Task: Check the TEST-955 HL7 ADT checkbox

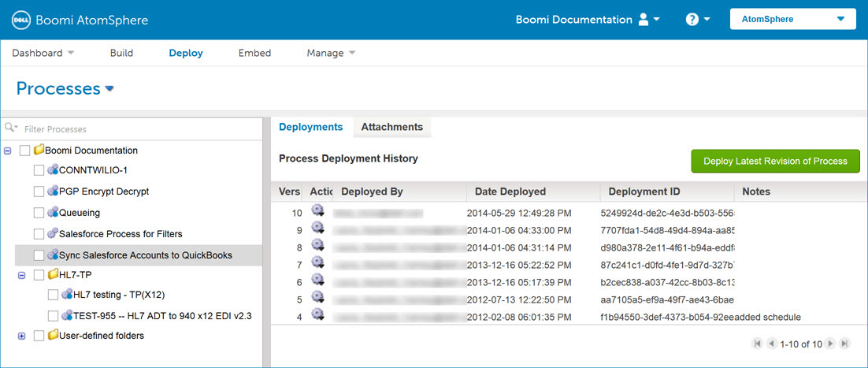Action: [53, 315]
